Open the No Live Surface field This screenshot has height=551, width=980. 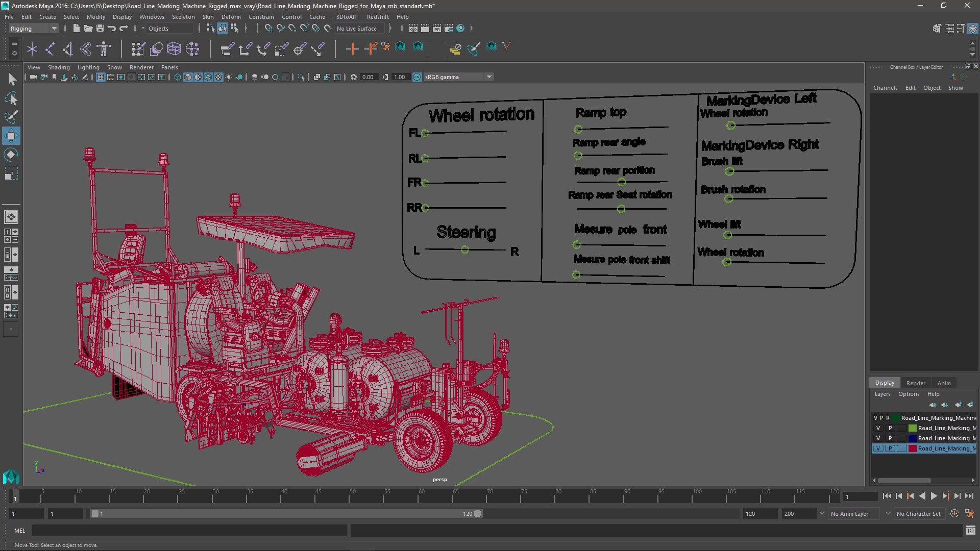pos(360,29)
